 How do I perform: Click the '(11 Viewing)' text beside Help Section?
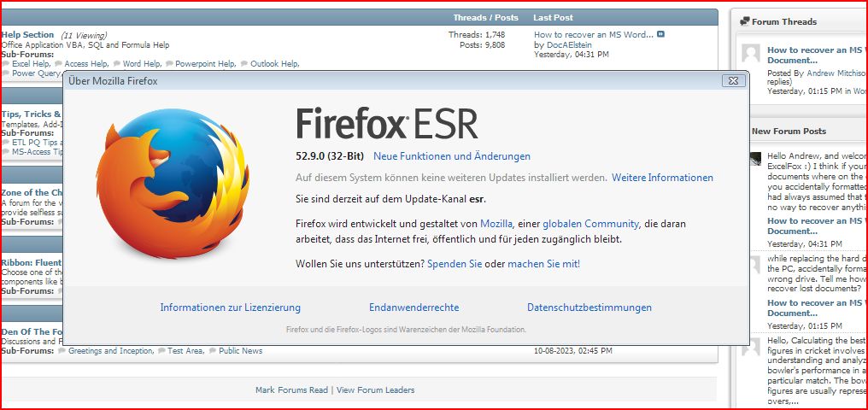(84, 35)
